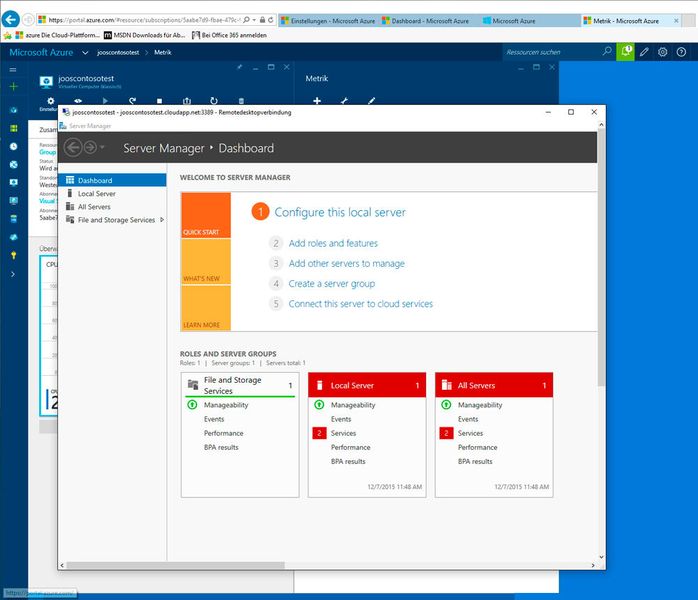
Task: Click Connect this server to cloud services
Action: pyautogui.click(x=360, y=304)
